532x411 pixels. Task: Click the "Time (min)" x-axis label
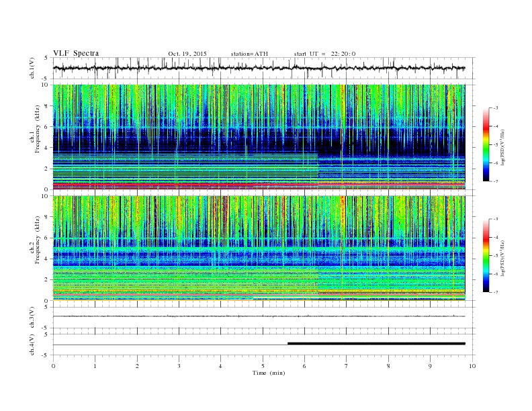coord(269,373)
